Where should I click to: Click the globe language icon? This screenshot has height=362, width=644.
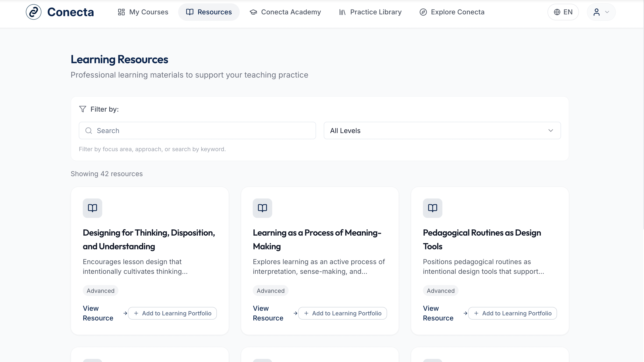(x=557, y=12)
